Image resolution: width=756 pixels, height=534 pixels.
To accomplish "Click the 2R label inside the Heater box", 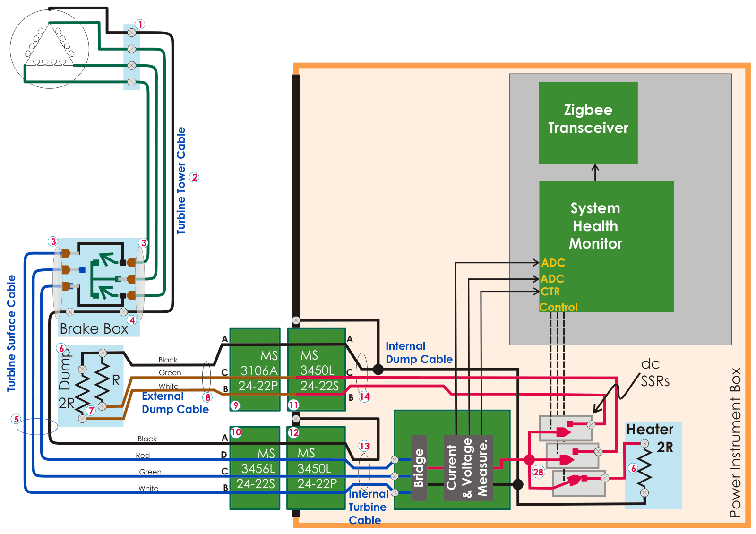I will (x=665, y=447).
